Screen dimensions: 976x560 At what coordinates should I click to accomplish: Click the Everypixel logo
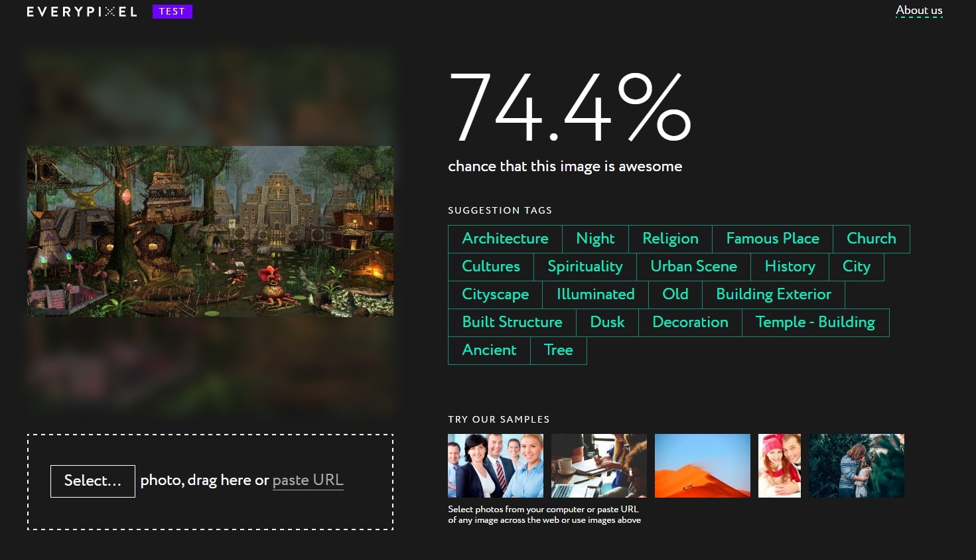coord(82,12)
